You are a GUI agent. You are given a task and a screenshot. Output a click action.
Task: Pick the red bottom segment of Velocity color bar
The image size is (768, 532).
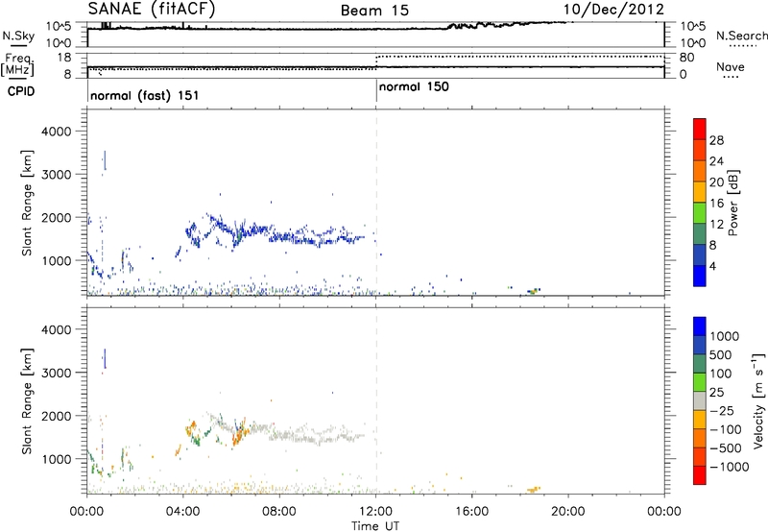pyautogui.click(x=700, y=475)
